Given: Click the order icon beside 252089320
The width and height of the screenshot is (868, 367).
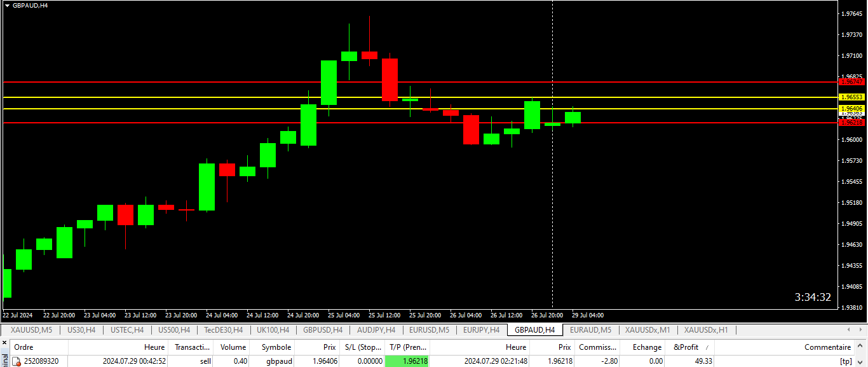Looking at the screenshot, I should (17, 361).
